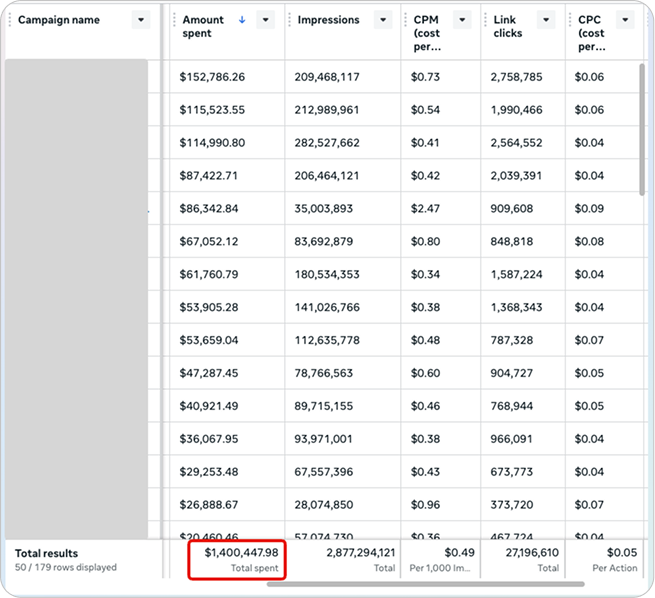Click the Impressions header label
This screenshot has height=598, width=655.
[328, 20]
